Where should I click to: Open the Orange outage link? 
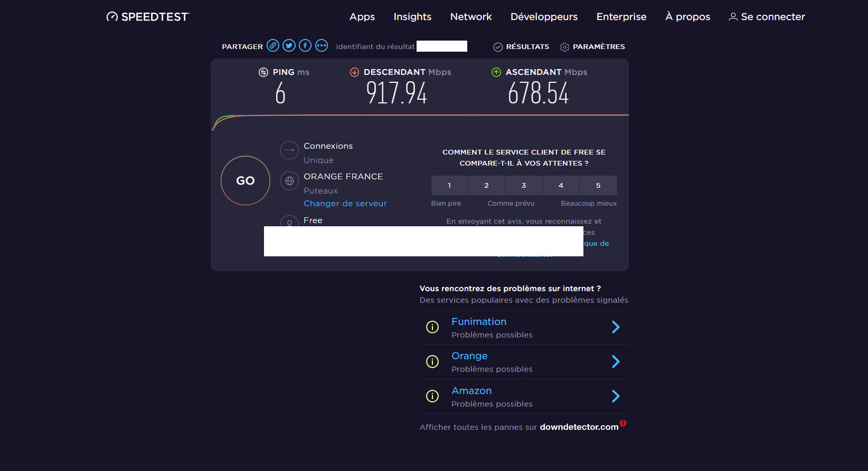tap(469, 356)
